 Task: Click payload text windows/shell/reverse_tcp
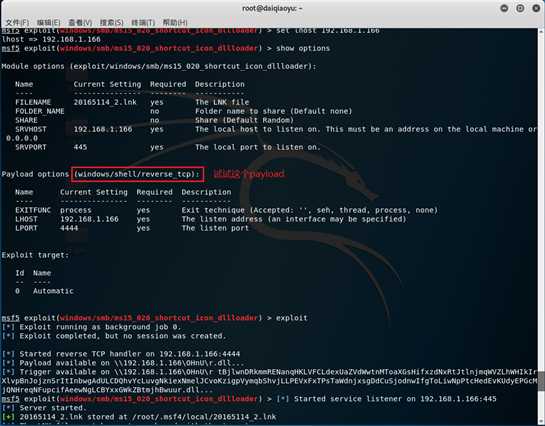tap(137, 174)
